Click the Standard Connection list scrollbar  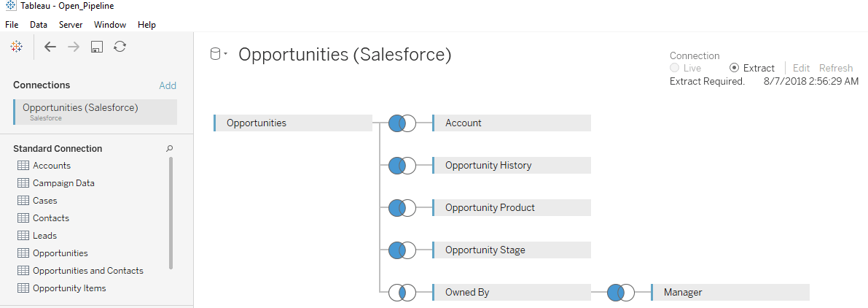click(x=171, y=213)
